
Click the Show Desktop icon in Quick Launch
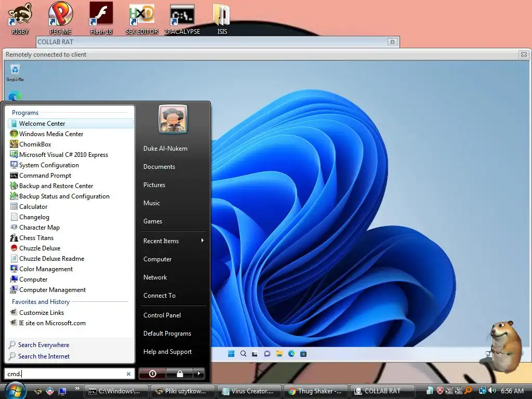(62, 391)
